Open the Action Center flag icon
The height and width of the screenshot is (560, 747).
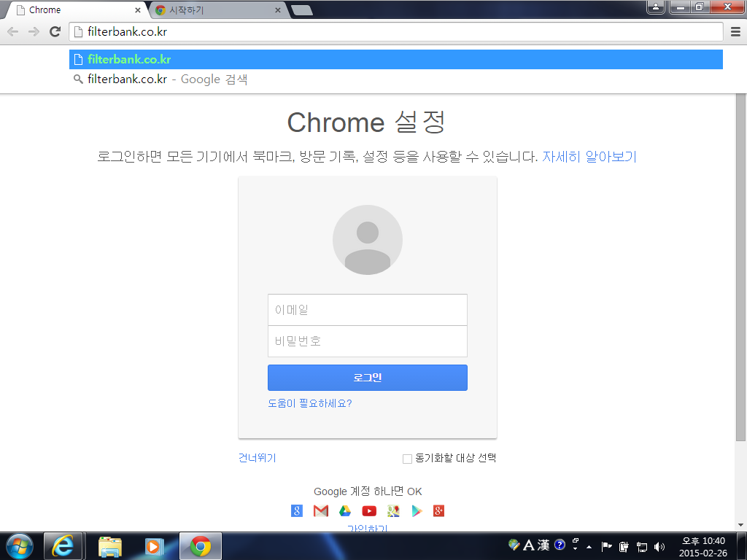tap(606, 546)
